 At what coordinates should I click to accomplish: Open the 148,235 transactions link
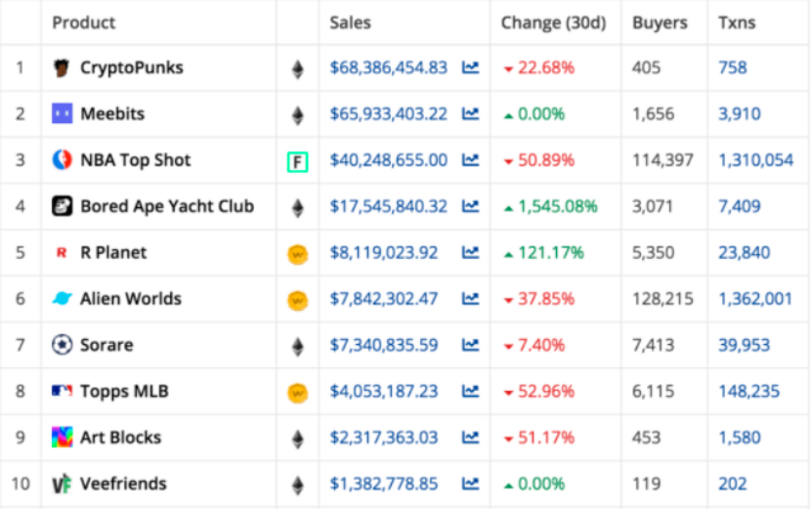coord(748,391)
